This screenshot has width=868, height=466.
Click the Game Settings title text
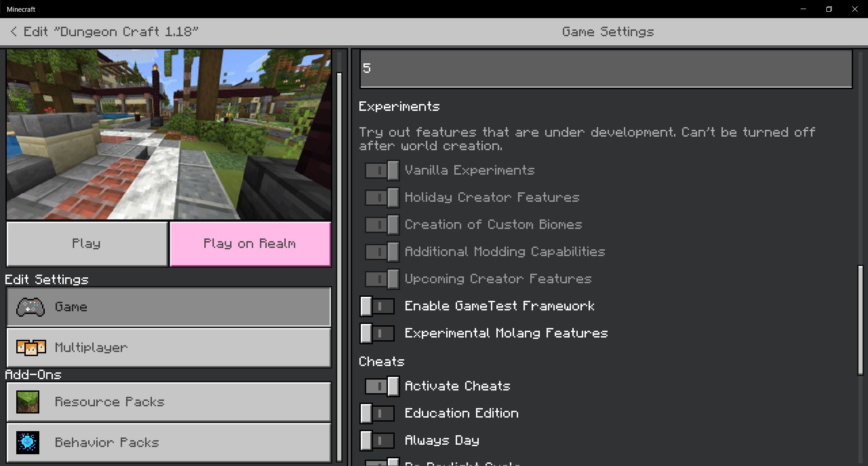(x=608, y=32)
